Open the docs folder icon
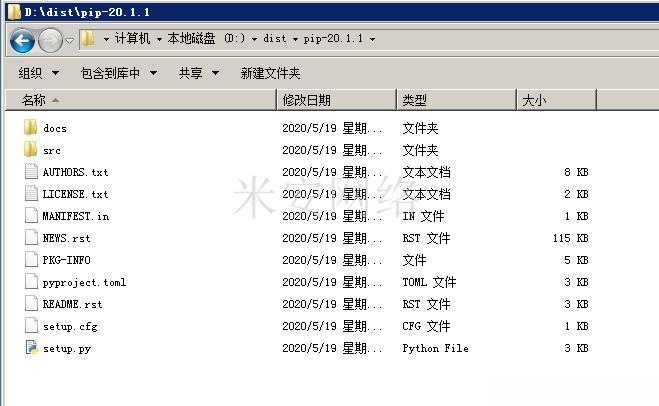The height and width of the screenshot is (406, 659). coord(30,127)
